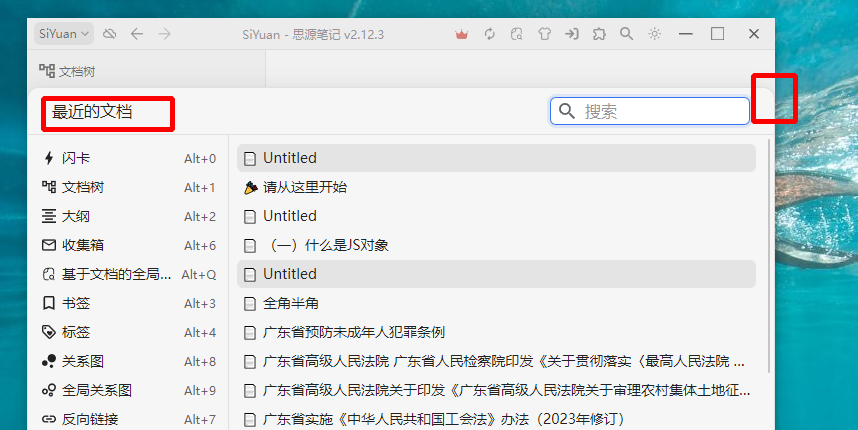Toggle light/dark mode sun icon
The width and height of the screenshot is (858, 430).
[x=654, y=34]
